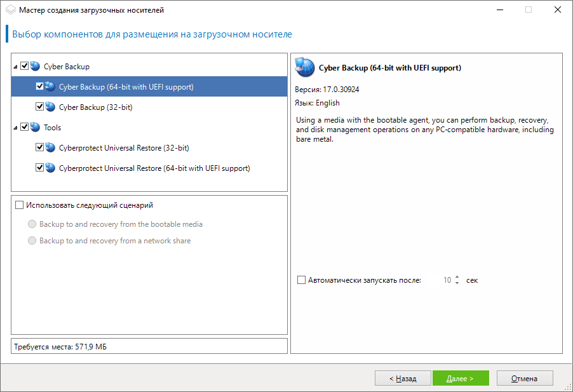The width and height of the screenshot is (573, 392).
Task: Uncheck Cyberprotect Universal Restore (32-bit) checkbox
Action: (40, 147)
